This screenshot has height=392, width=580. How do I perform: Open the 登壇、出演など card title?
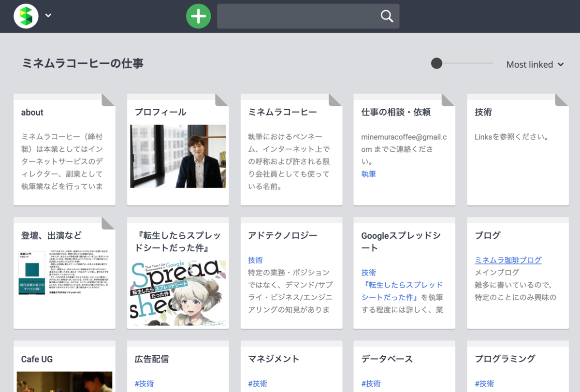coord(51,235)
